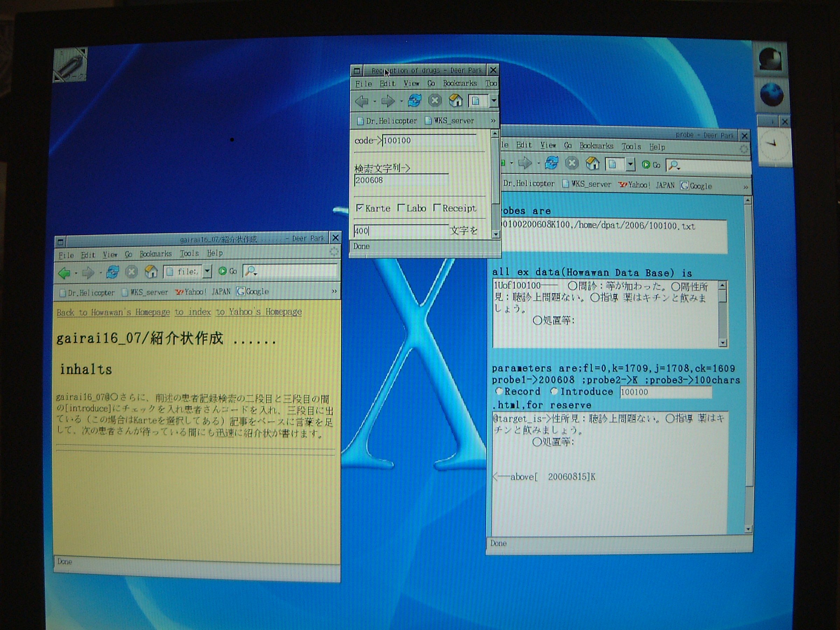Select the Introduce radio button
Image resolution: width=840 pixels, height=630 pixels.
tap(554, 391)
